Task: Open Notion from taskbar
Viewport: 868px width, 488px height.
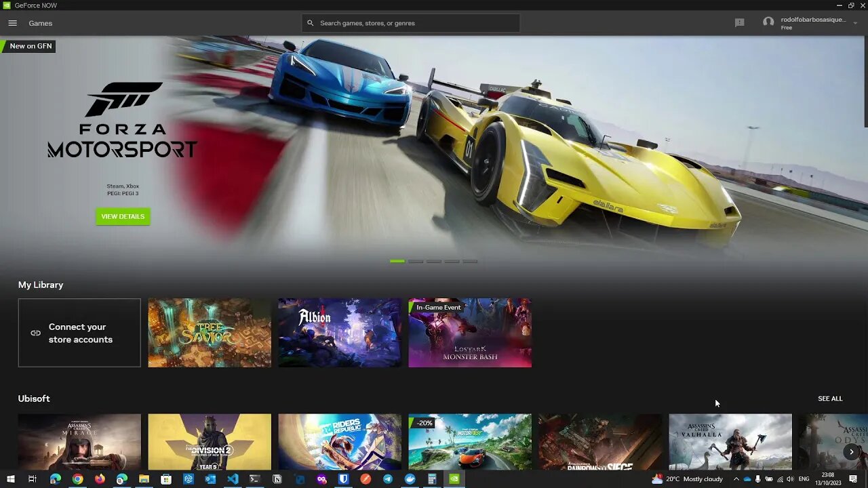Action: [x=277, y=479]
